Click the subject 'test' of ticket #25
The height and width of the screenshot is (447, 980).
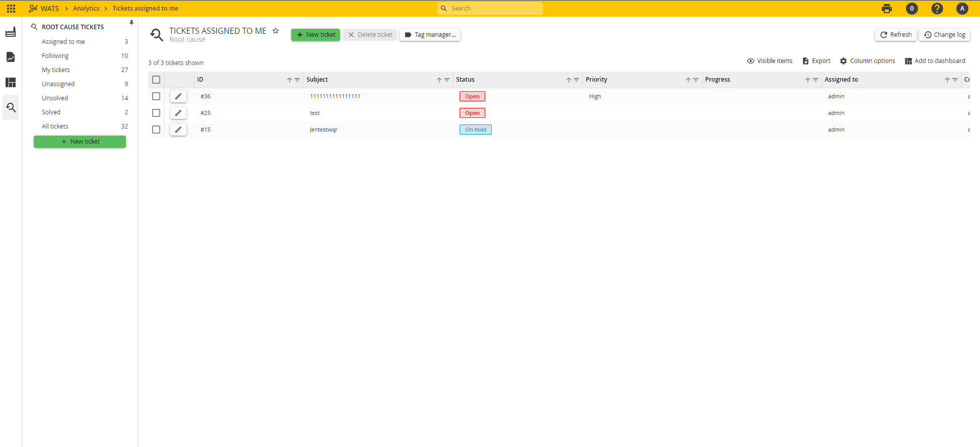[x=315, y=113]
